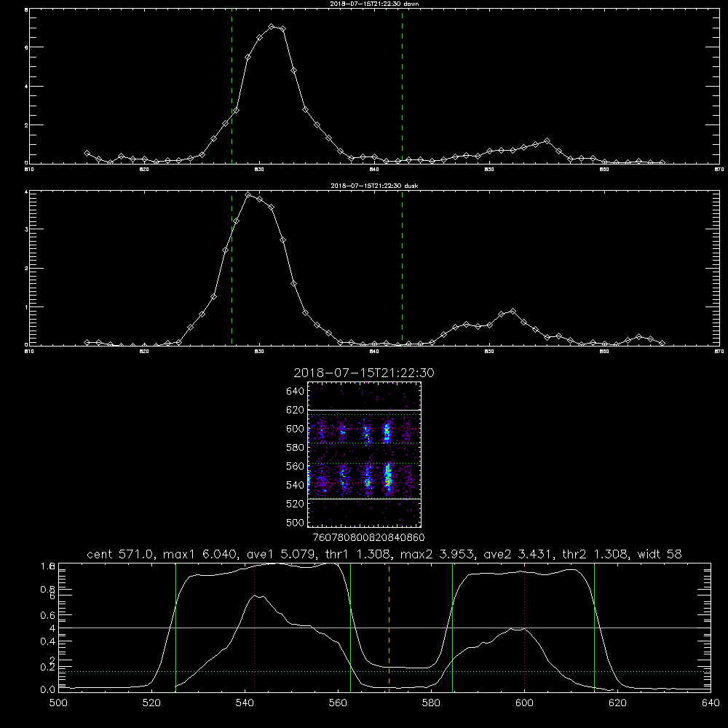Click the first green line near 525 in the bottom plot
728x728 pixels.
point(175,627)
